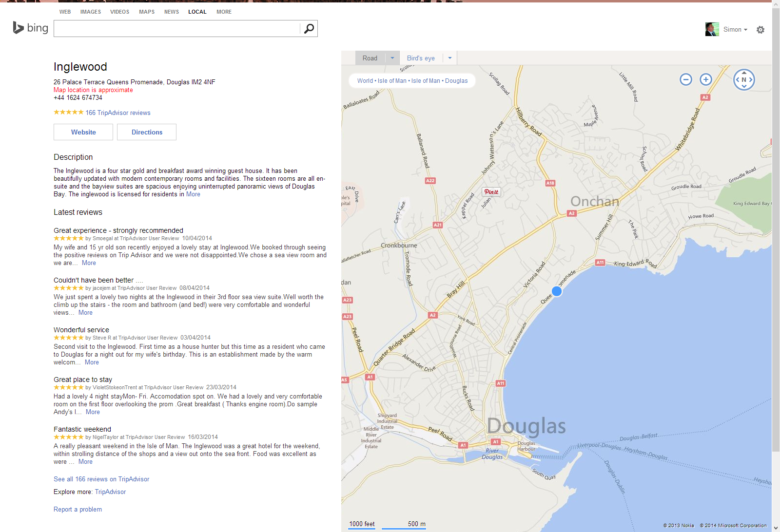780x532 pixels.
Task: Click the zoom out minus icon
Action: point(686,79)
